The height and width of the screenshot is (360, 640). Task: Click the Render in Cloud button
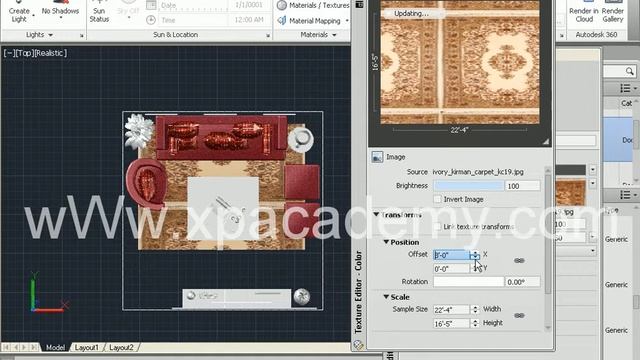coord(584,12)
